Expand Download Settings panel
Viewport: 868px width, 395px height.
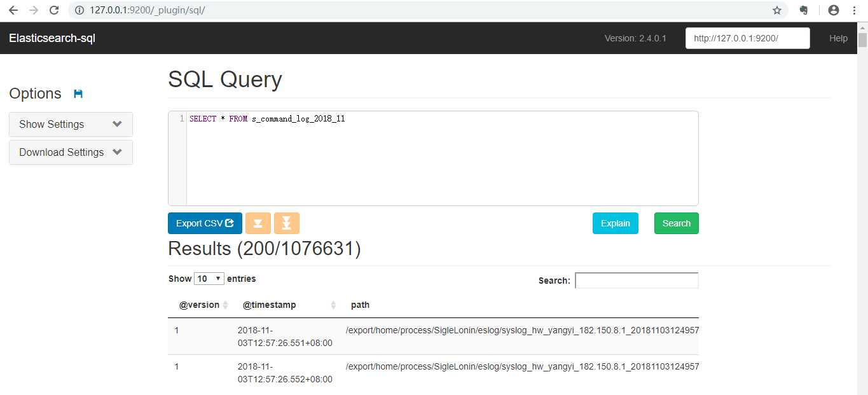[x=71, y=152]
